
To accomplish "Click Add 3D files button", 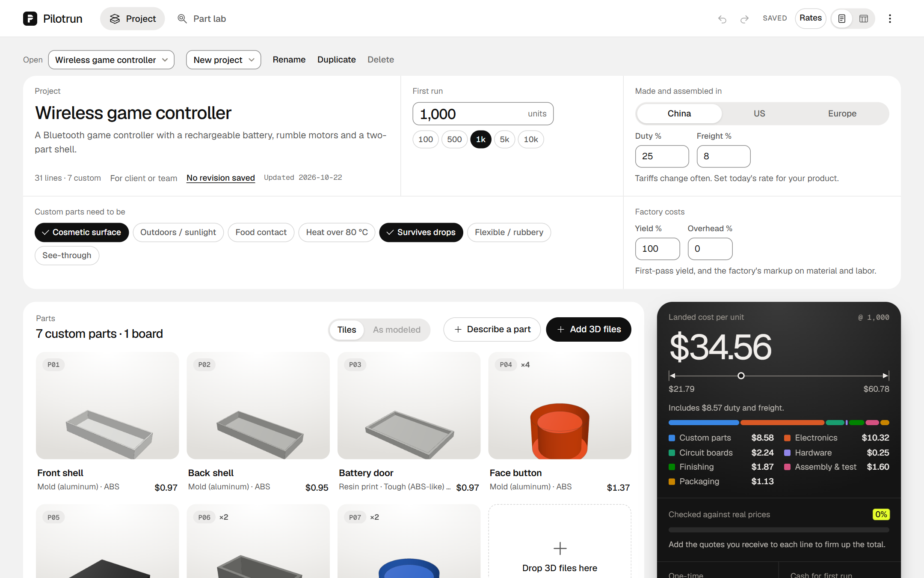I will click(589, 329).
